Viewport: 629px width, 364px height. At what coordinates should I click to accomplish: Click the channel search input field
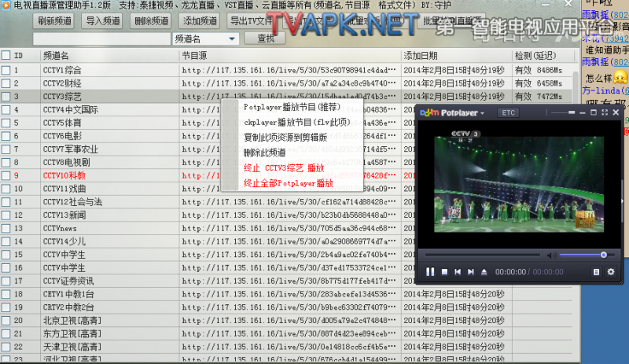102,39
